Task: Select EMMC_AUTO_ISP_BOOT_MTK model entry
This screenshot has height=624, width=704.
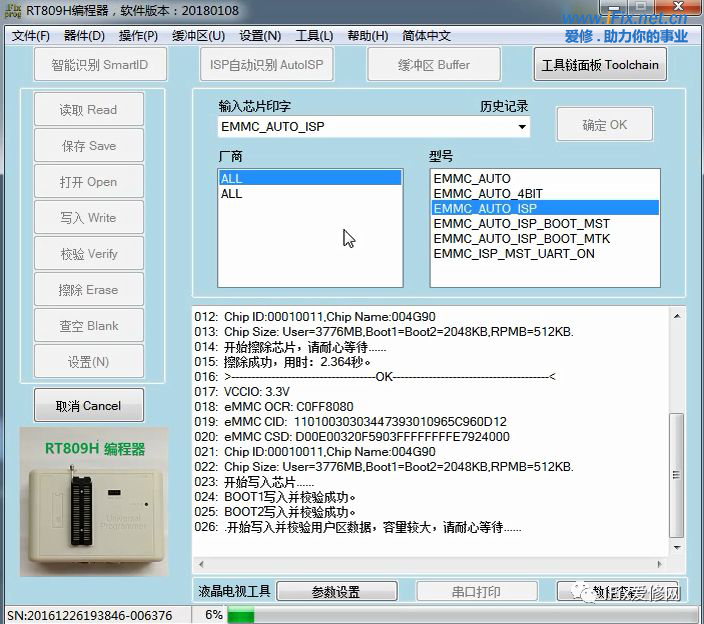Action: point(521,239)
